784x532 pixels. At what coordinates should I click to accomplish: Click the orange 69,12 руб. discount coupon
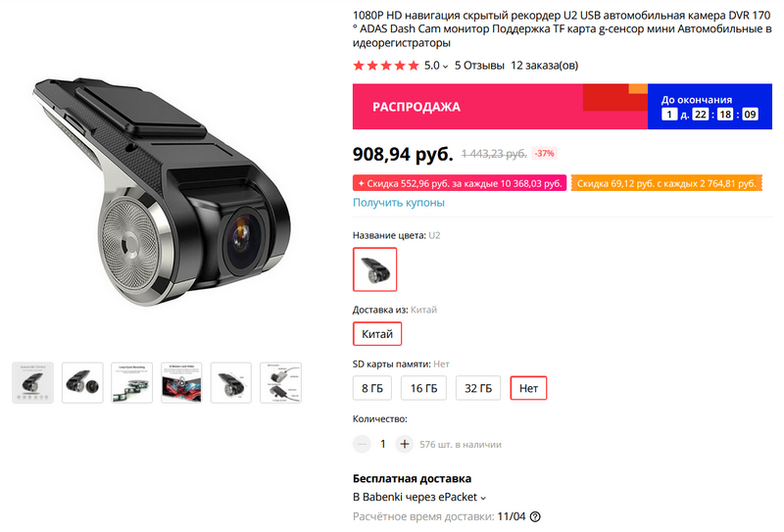pyautogui.click(x=666, y=183)
